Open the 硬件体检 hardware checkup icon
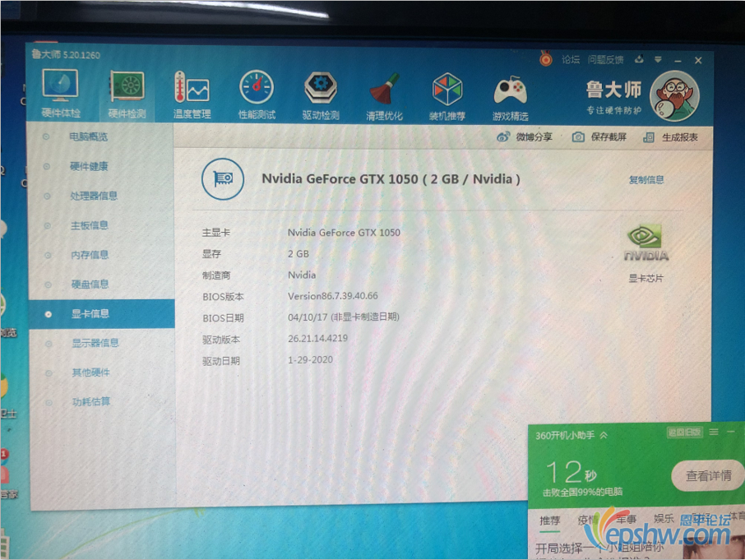The height and width of the screenshot is (560, 745). coord(60,94)
